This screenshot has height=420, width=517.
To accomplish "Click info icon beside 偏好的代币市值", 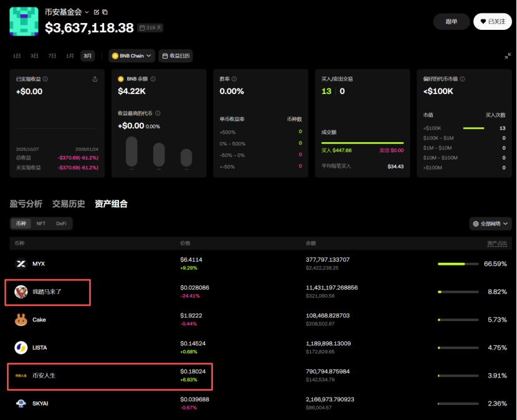I will (462, 79).
